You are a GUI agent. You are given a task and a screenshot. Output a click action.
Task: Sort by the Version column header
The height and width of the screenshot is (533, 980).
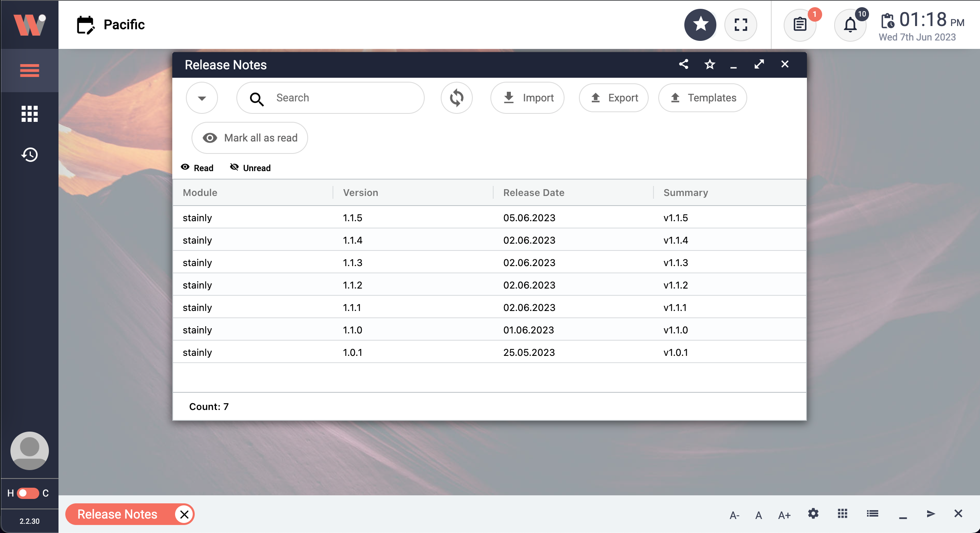361,193
